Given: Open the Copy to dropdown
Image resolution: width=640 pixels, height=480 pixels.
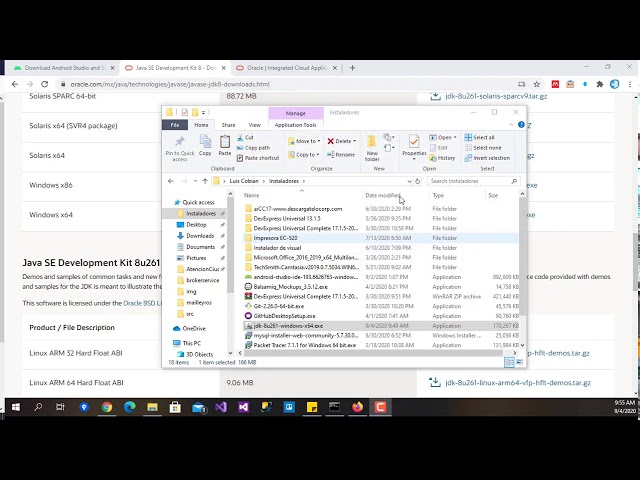Looking at the screenshot, I should [x=304, y=155].
